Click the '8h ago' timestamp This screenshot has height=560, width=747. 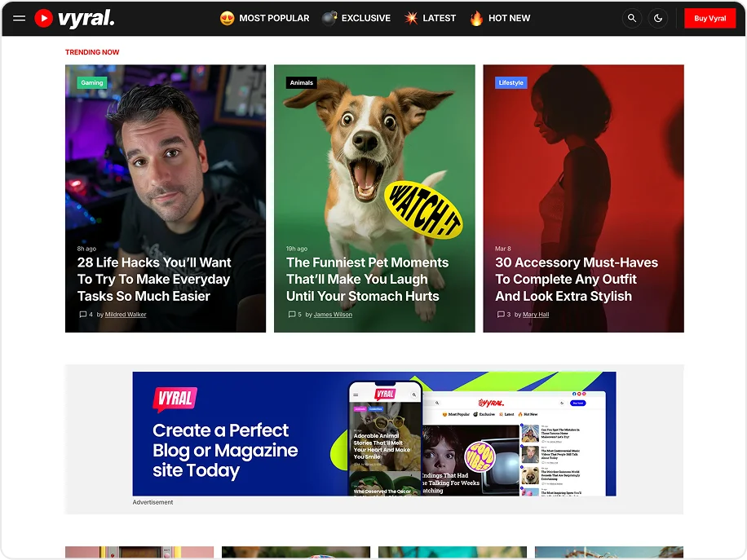86,249
